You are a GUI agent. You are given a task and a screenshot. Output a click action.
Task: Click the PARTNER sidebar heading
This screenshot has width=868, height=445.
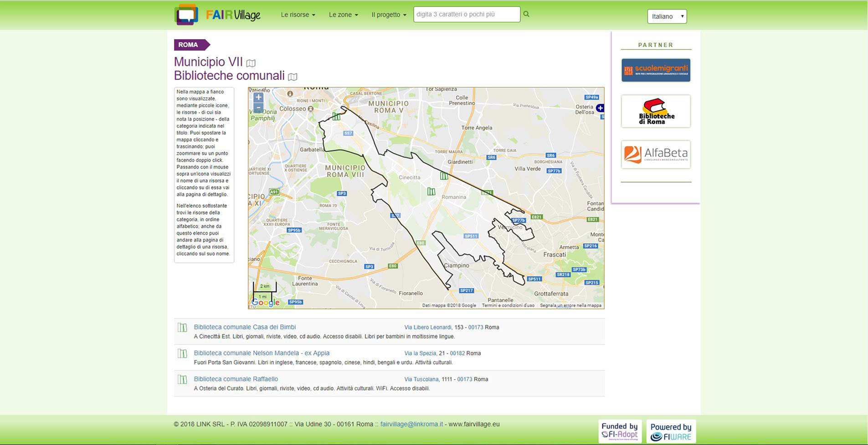tap(656, 45)
